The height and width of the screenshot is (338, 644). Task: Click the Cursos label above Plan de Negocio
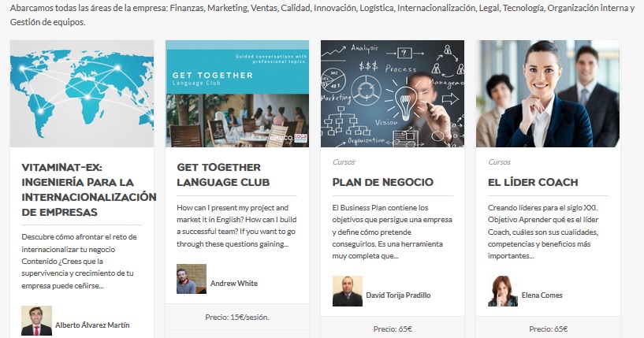point(344,162)
